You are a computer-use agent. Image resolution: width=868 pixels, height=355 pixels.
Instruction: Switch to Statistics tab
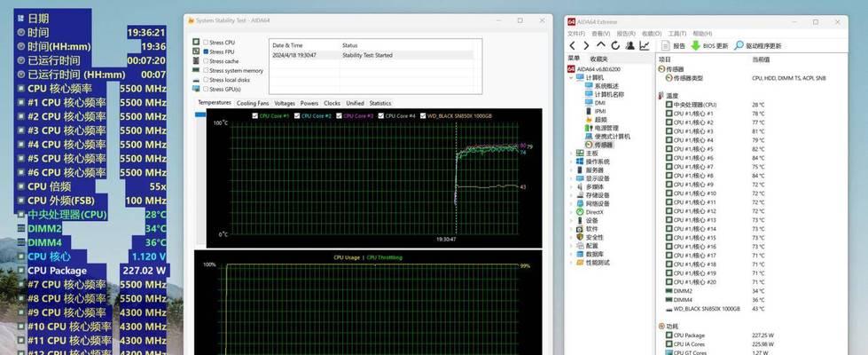(x=380, y=103)
